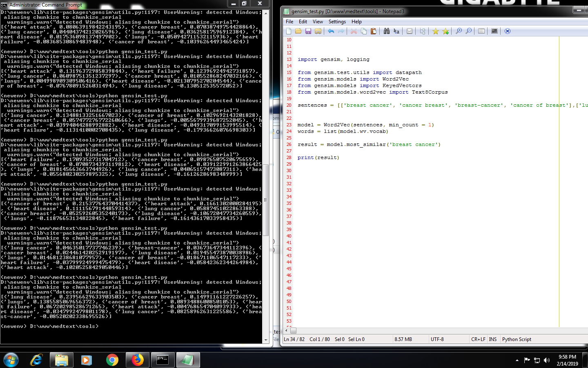The image size is (588, 368).
Task: Save gensim_test.py using the Save icon
Action: 308,31
